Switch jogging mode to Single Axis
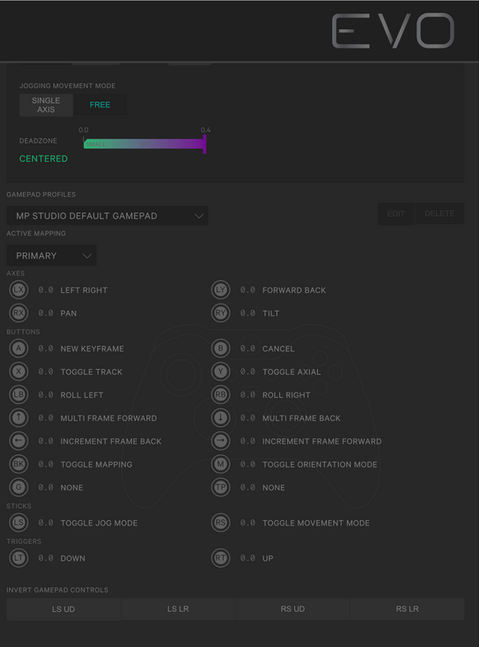Image resolution: width=479 pixels, height=647 pixels. [x=46, y=105]
